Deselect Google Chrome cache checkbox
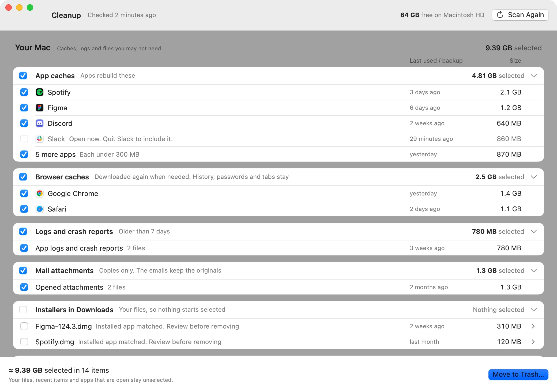557x392 pixels. coord(24,194)
